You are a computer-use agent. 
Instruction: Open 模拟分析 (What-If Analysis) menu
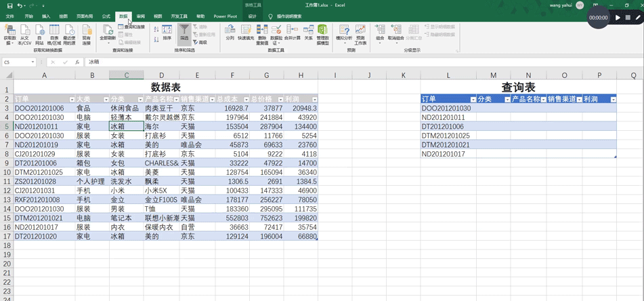(344, 35)
